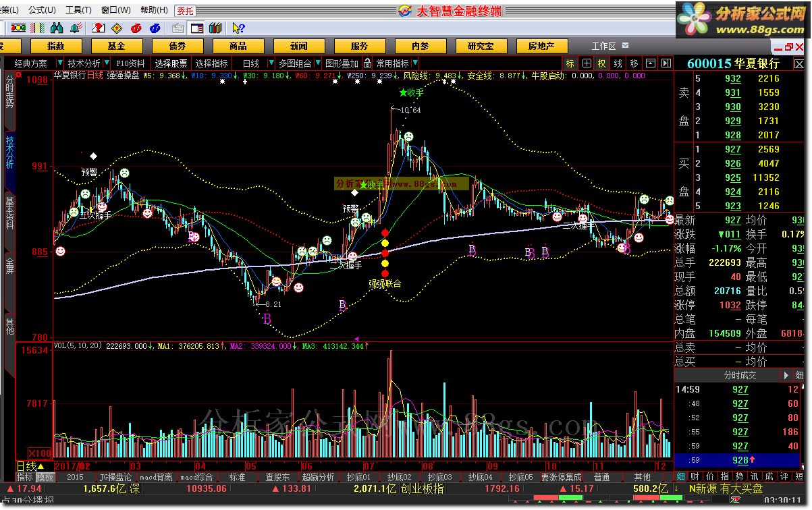The height and width of the screenshot is (510, 812).
Task: Click the 商品 category button
Action: [x=238, y=46]
